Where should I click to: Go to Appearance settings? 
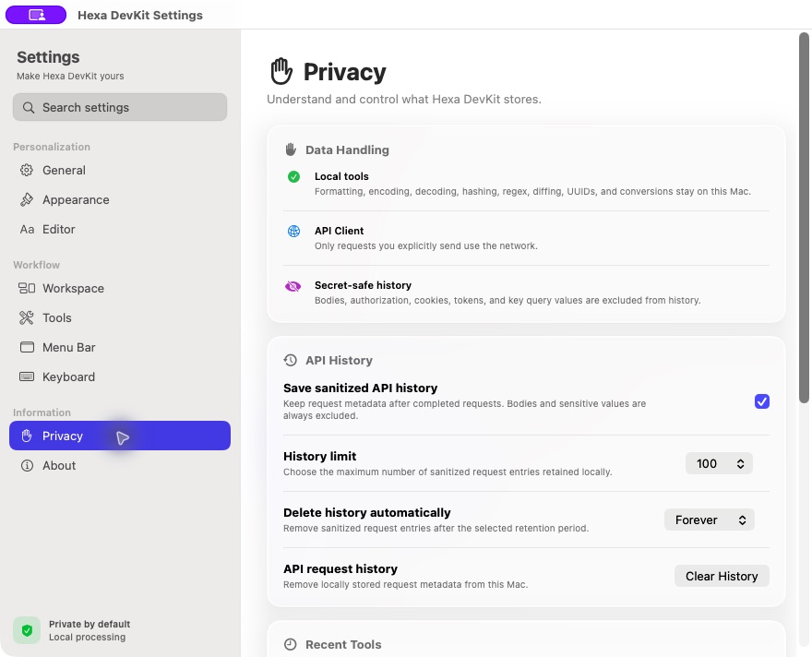[120, 199]
